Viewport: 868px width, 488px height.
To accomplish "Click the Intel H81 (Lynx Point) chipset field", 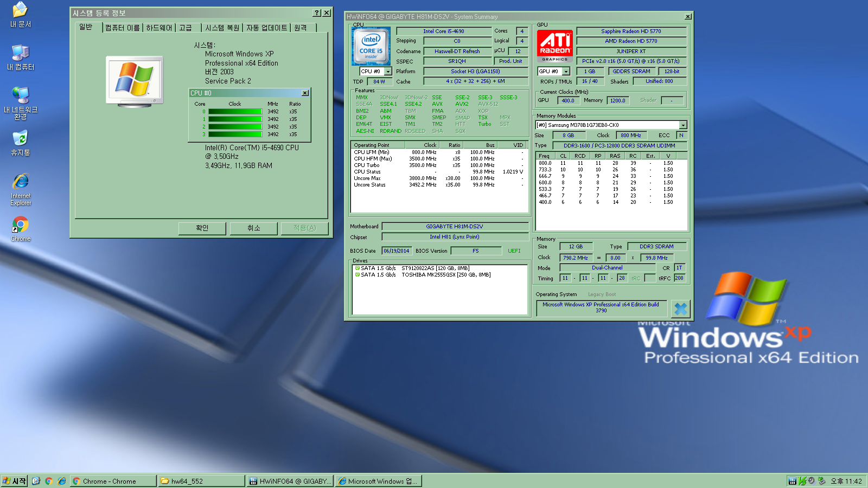I will pyautogui.click(x=455, y=237).
